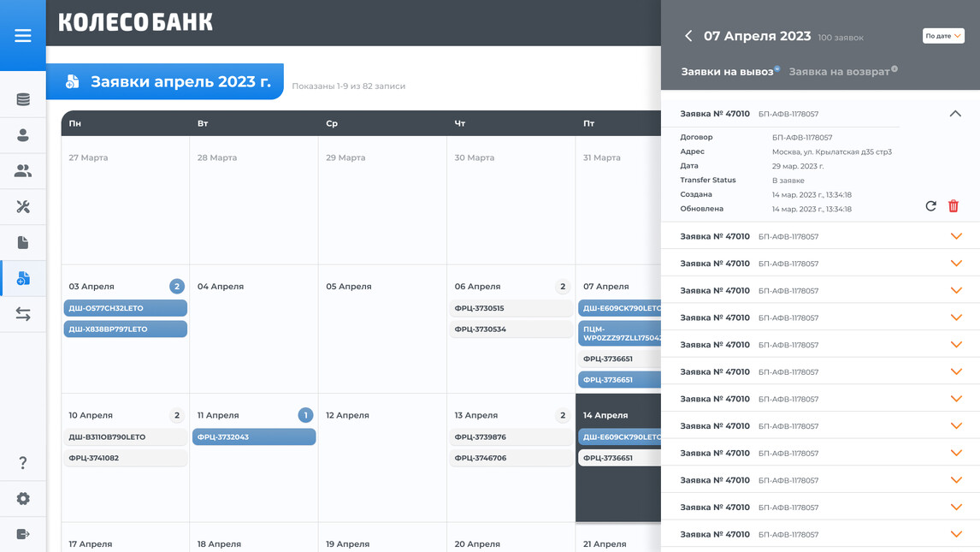Image resolution: width=980 pixels, height=552 pixels.
Task: Click the 100 заявок count label
Action: 841,38
